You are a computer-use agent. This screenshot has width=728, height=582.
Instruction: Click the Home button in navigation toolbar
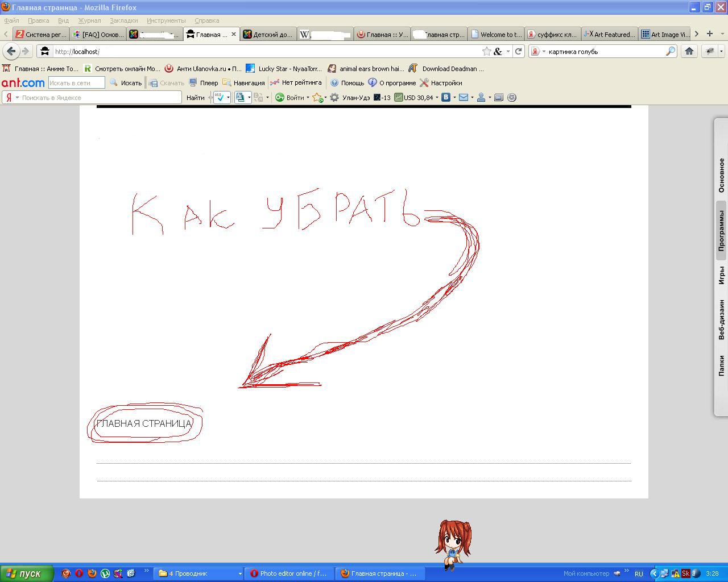[x=689, y=51]
